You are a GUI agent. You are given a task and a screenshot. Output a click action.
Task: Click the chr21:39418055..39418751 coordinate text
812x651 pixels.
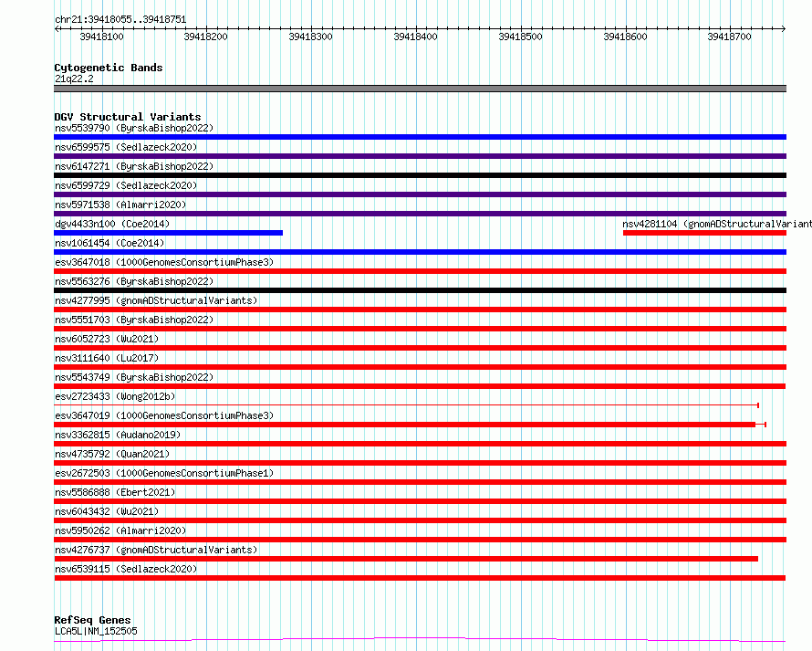click(120, 19)
